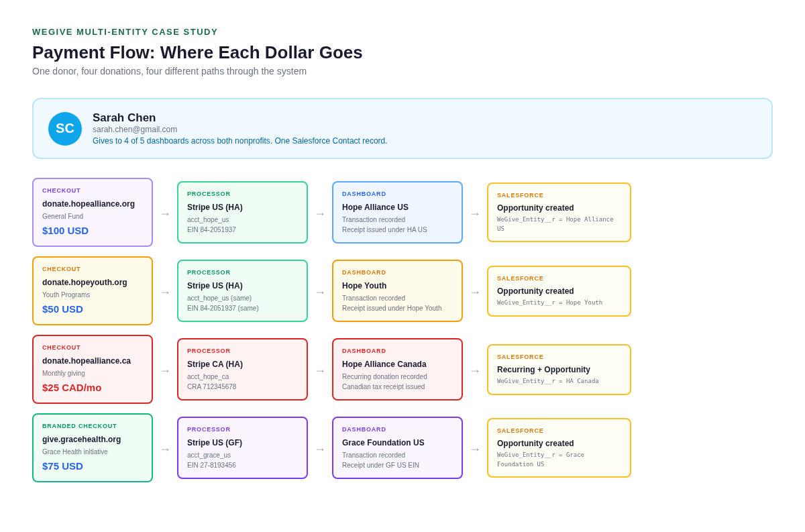
Task: Click the 'Grace Health initiative' label
Action: point(75,452)
